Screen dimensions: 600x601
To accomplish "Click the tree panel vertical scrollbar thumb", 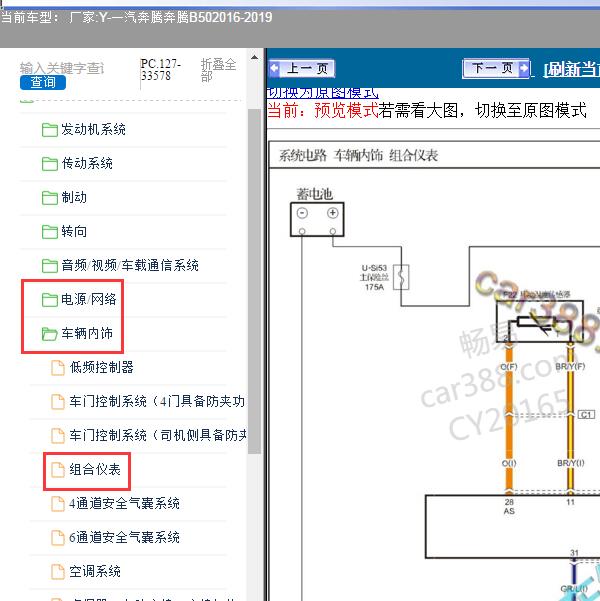I will click(x=254, y=282).
